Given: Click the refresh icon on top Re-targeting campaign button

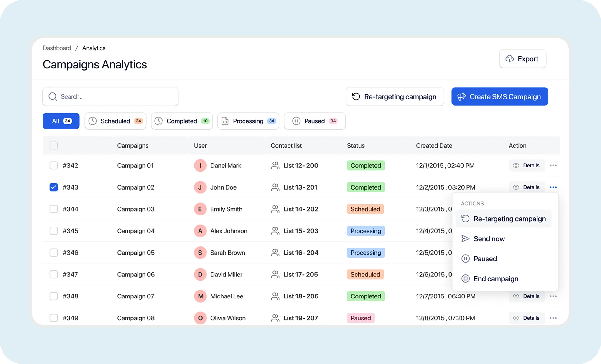Looking at the screenshot, I should click(356, 96).
